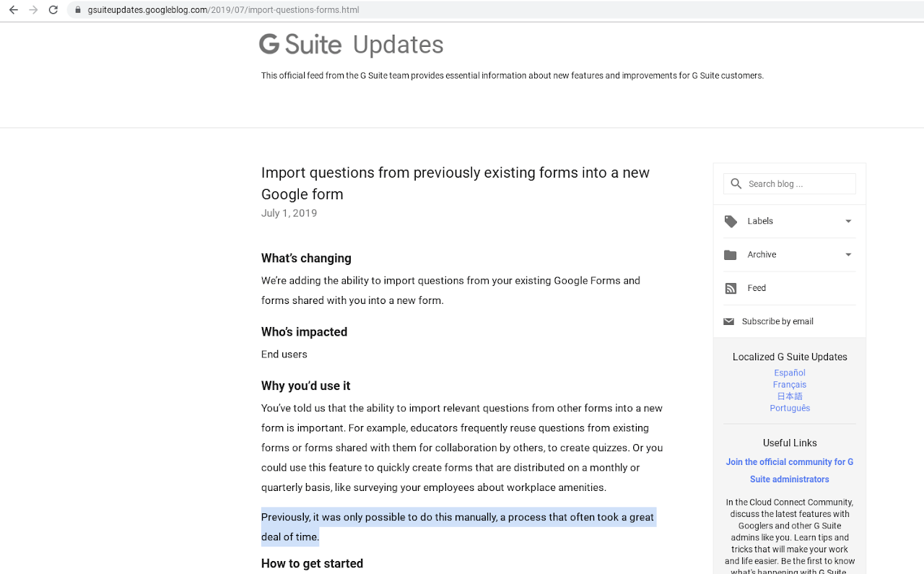Open the 日本語 localized updates link
The width and height of the screenshot is (924, 574).
click(790, 396)
